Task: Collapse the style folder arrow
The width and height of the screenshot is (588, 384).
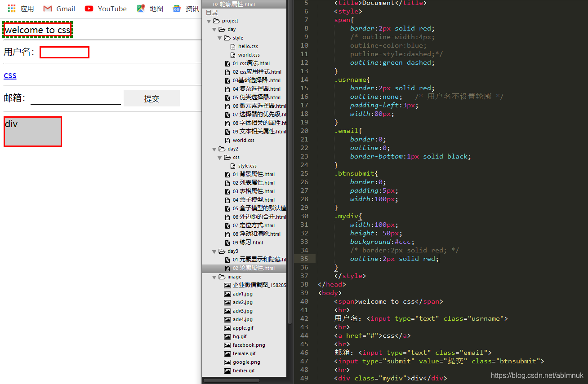Action: tap(220, 38)
